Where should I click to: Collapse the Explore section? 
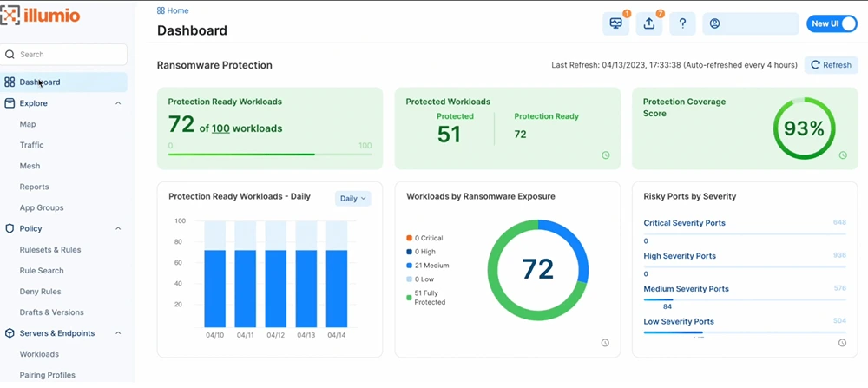118,103
